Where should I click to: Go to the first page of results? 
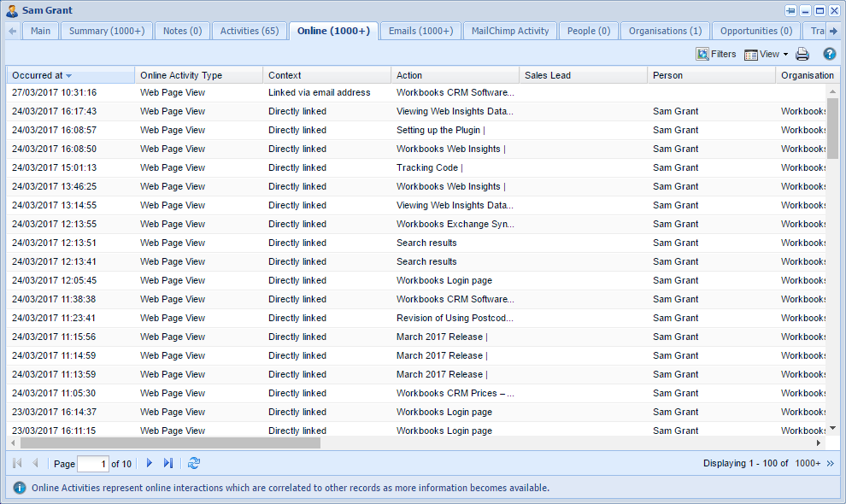click(17, 463)
